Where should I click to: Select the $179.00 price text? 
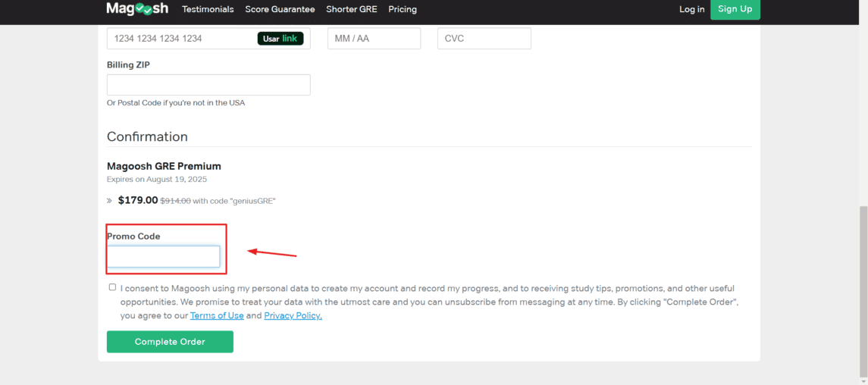138,200
